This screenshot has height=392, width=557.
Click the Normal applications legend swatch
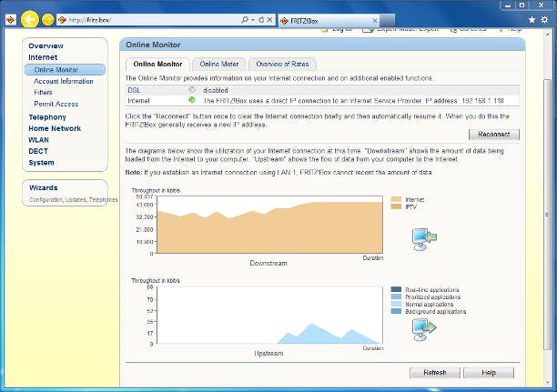pyautogui.click(x=396, y=304)
